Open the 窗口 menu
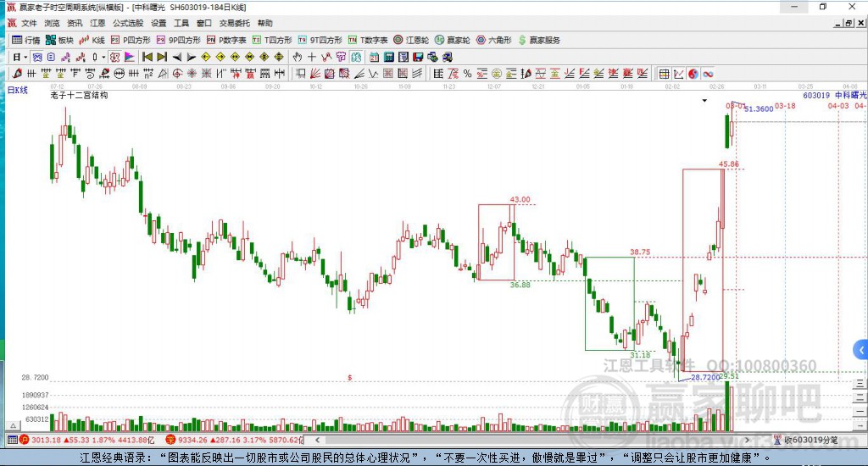The image size is (868, 466). [204, 23]
